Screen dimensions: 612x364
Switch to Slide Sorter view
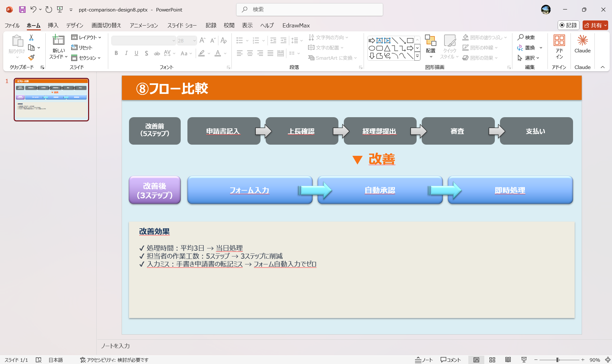coord(492,360)
